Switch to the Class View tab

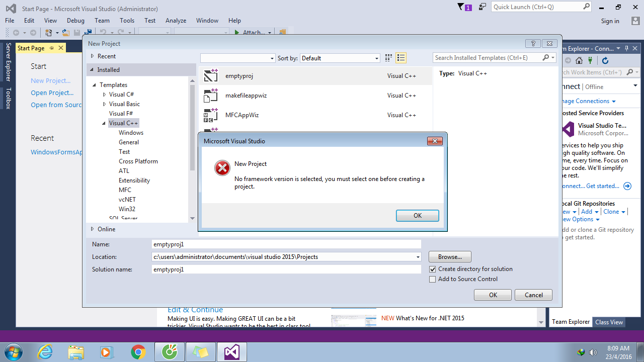pos(609,322)
